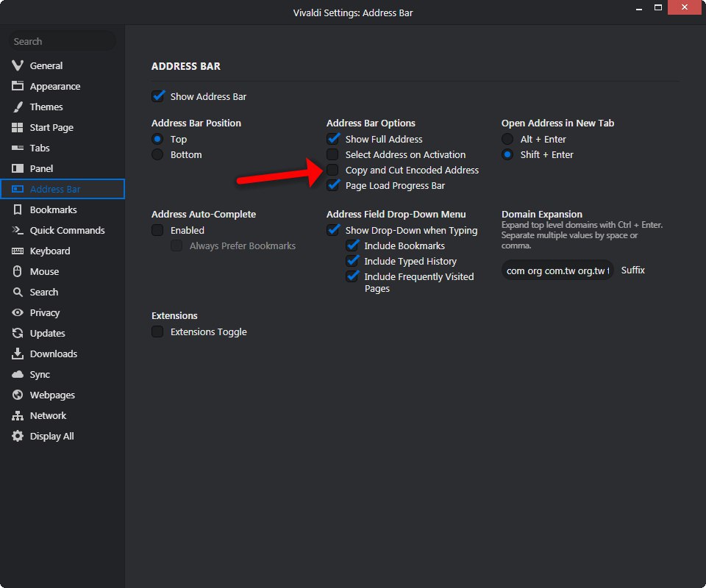Viewport: 706px width, 588px height.
Task: Click the Bookmarks icon in sidebar
Action: tap(18, 209)
